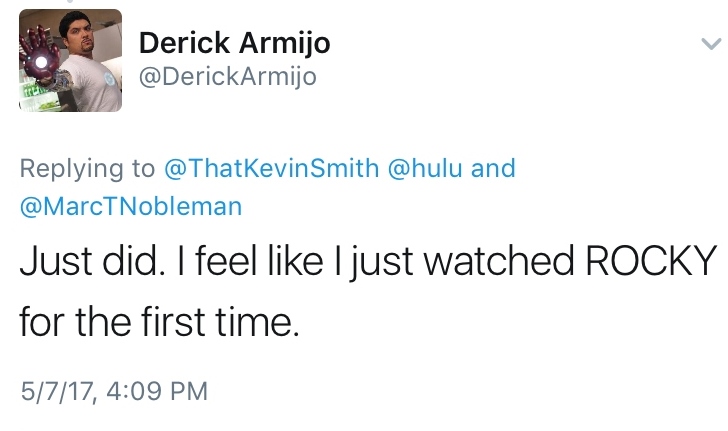
Task: Open the @DerickArmijo handle
Action: point(227,76)
